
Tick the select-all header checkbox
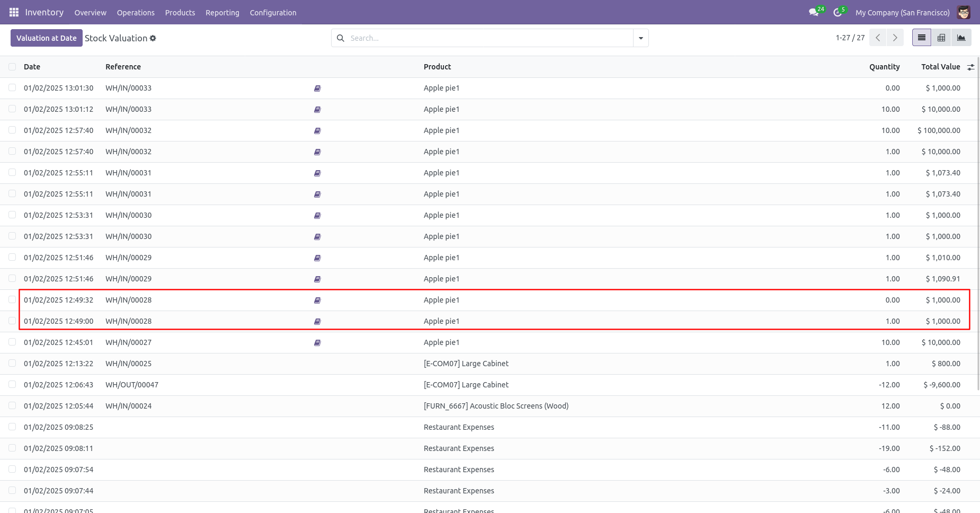tap(12, 67)
